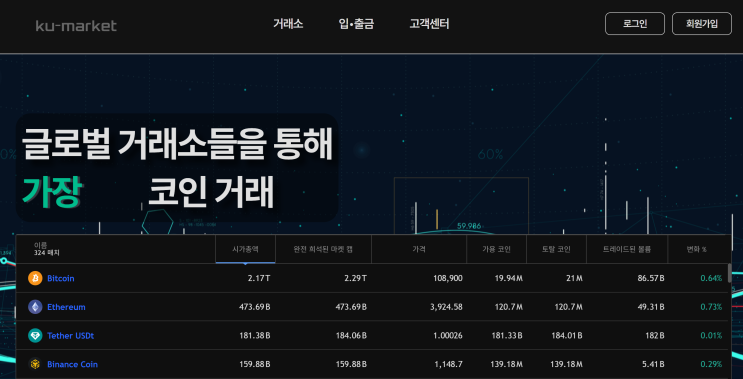The height and width of the screenshot is (379, 743).
Task: Open the Ethereum link
Action: pos(66,307)
